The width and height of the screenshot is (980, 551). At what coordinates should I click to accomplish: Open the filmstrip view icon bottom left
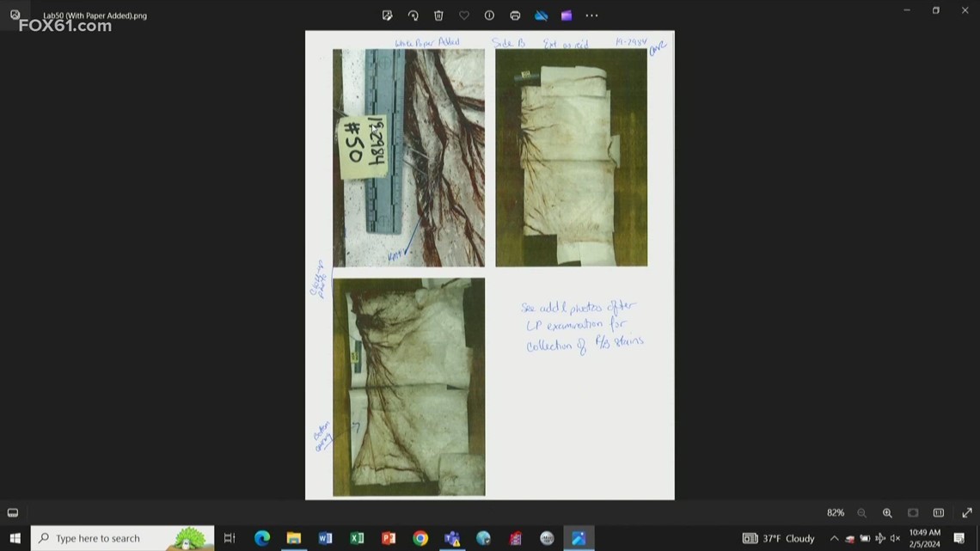[12, 512]
